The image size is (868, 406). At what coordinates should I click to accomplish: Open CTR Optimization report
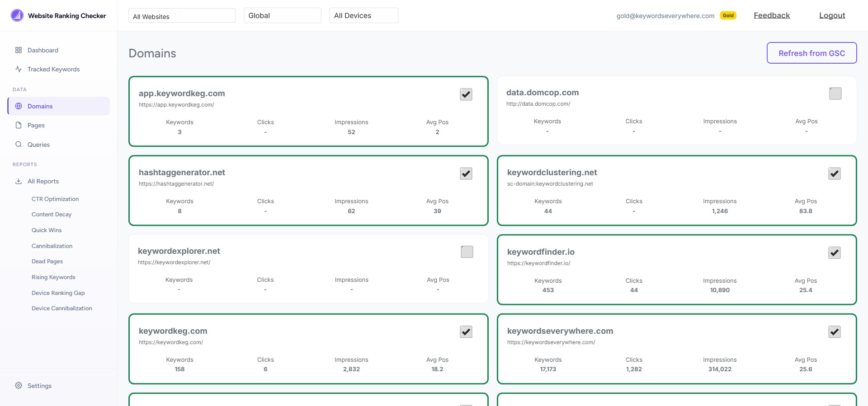55,199
